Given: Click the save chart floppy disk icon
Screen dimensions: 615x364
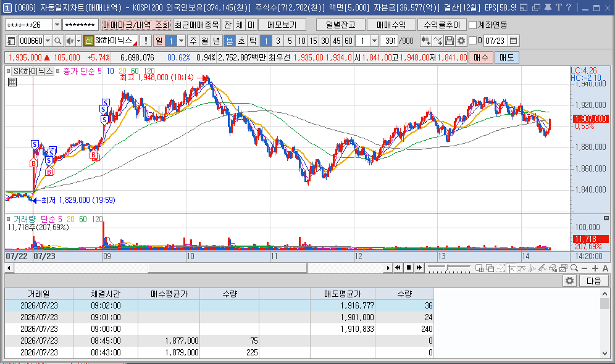Looking at the screenshot, I should coord(450,41).
